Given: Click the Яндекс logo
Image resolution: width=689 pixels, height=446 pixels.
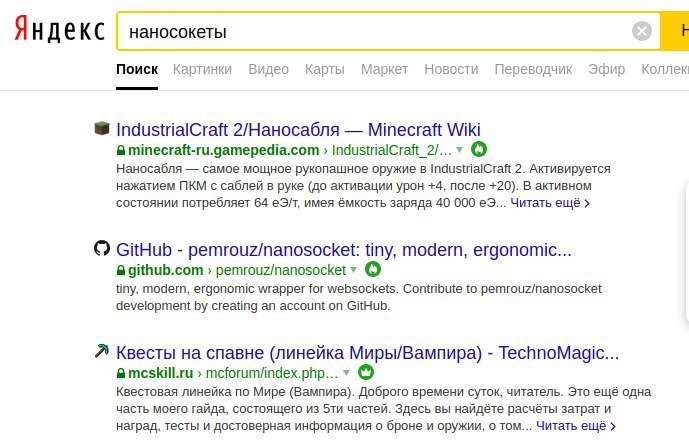Looking at the screenshot, I should [x=60, y=29].
